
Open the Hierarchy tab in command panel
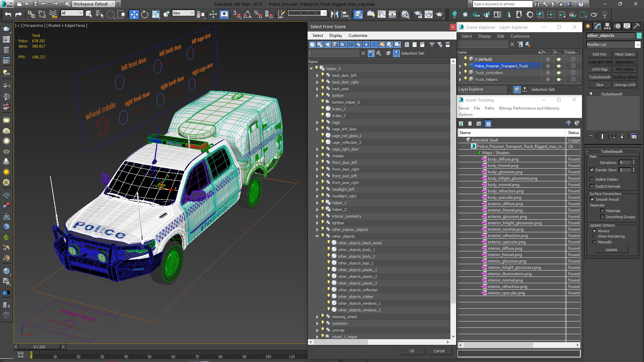(x=607, y=26)
